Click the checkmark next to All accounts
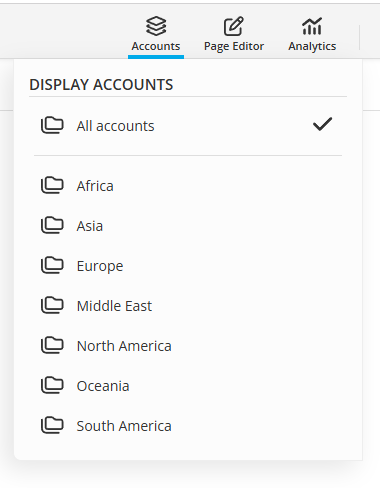The image size is (380, 488). (x=322, y=124)
